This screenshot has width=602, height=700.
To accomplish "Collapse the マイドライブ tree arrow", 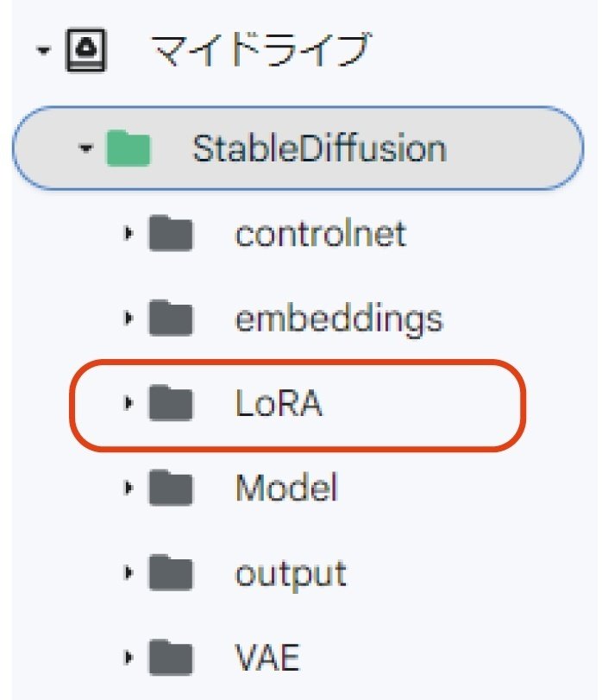I will point(43,50).
